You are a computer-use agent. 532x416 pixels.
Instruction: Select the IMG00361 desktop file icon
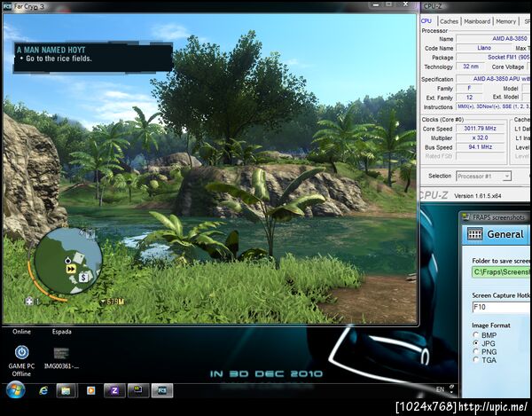click(61, 357)
